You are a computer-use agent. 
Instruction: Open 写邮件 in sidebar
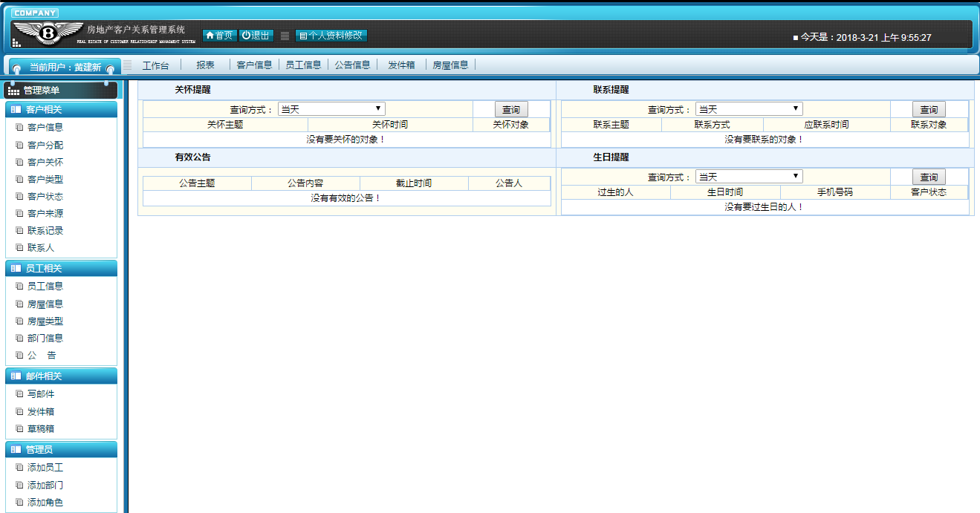pos(41,393)
